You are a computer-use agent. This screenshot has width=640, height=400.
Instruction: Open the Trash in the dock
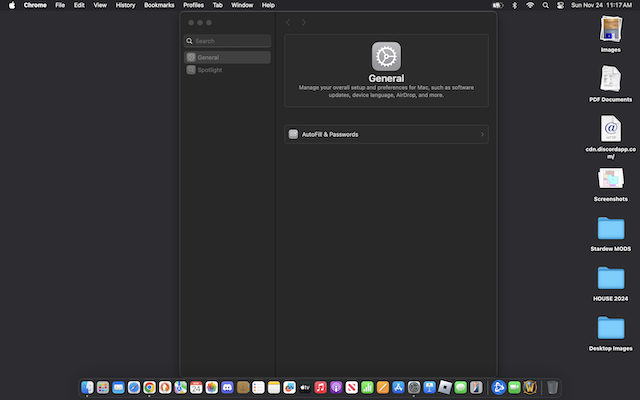pos(552,387)
